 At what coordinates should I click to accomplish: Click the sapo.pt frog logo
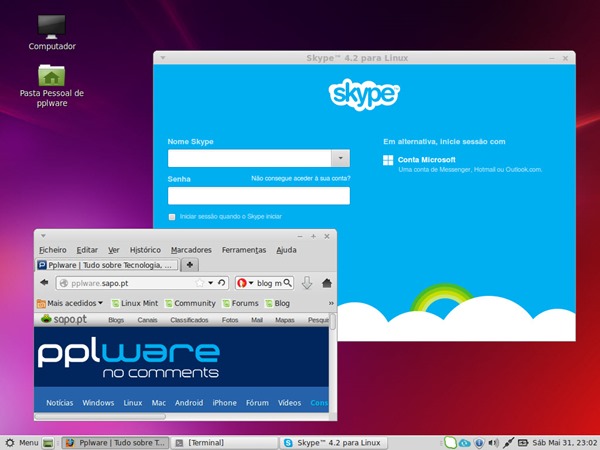[64, 319]
